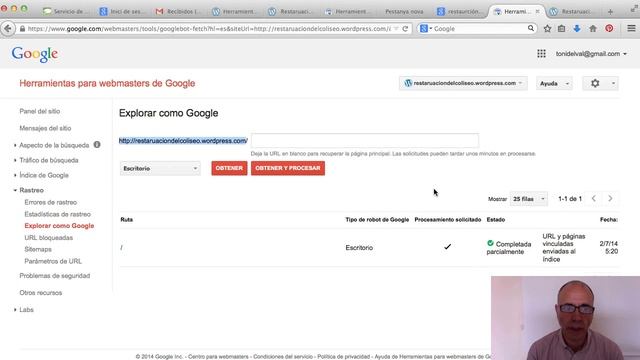This screenshot has height=360, width=640.
Task: Click the Google logo
Action: [34, 54]
